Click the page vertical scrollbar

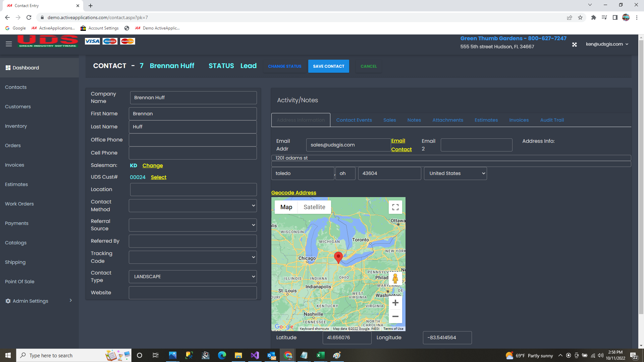click(x=641, y=178)
